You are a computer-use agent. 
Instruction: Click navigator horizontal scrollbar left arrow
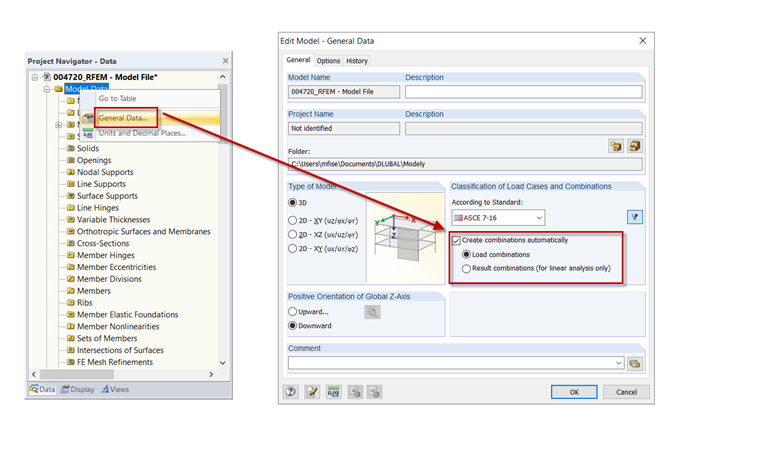[x=33, y=374]
